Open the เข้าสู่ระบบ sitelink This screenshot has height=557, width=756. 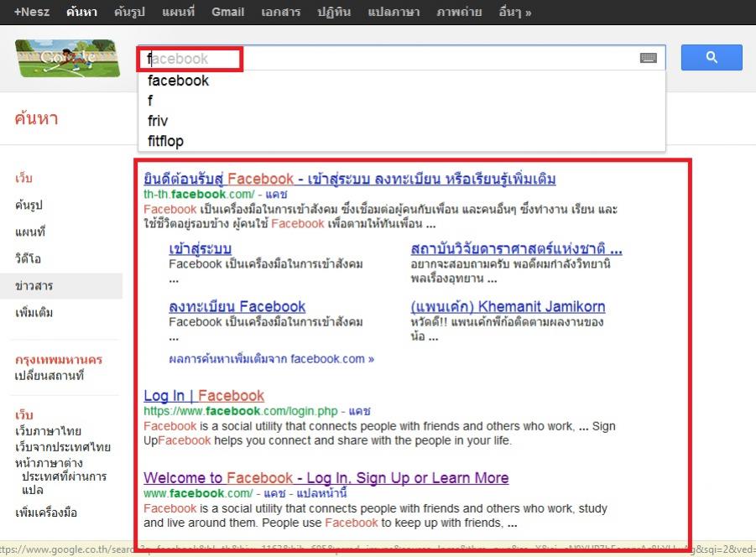[x=200, y=249]
